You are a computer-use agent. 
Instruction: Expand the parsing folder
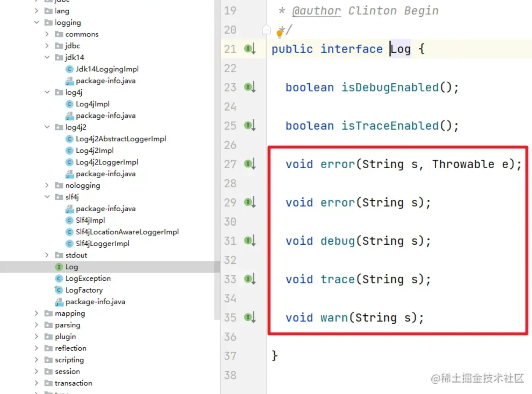point(36,325)
